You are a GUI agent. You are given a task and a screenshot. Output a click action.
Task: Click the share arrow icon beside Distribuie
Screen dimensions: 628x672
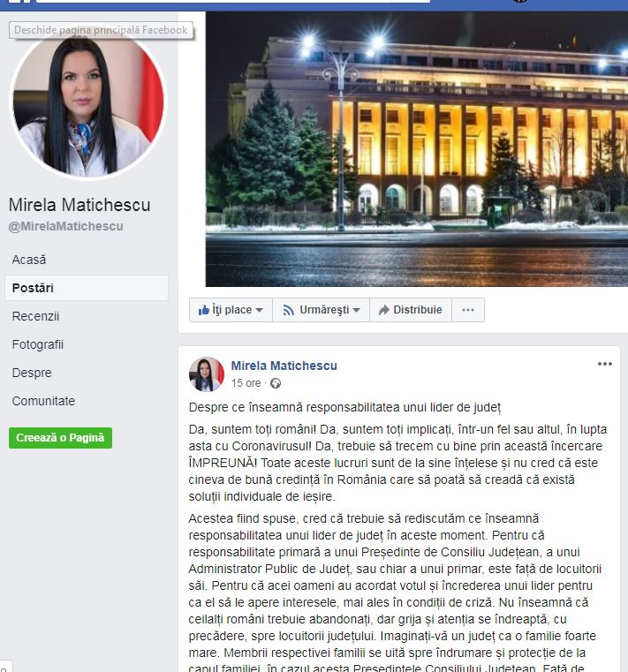pyautogui.click(x=383, y=310)
